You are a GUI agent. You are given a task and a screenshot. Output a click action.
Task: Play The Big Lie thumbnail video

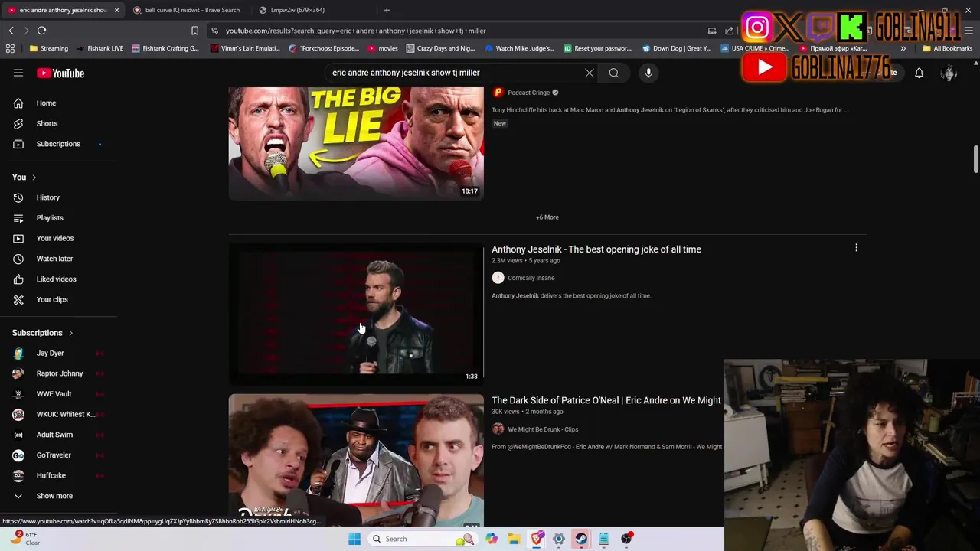click(x=356, y=143)
